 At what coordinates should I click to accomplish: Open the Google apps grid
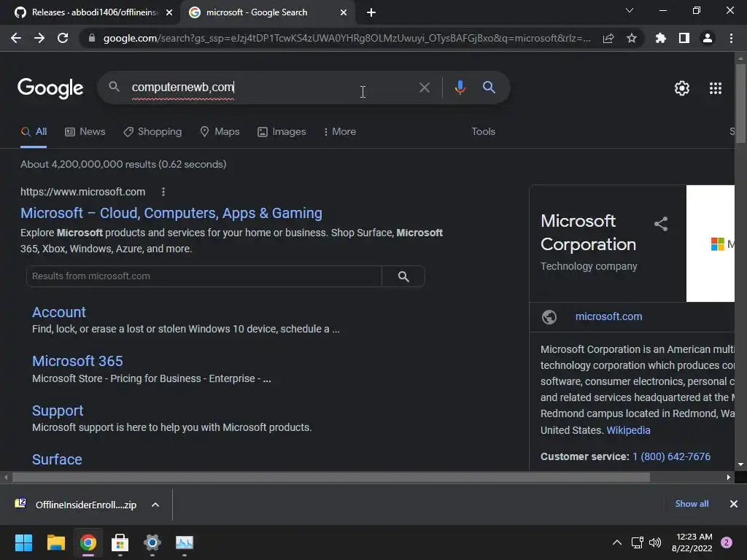point(716,88)
